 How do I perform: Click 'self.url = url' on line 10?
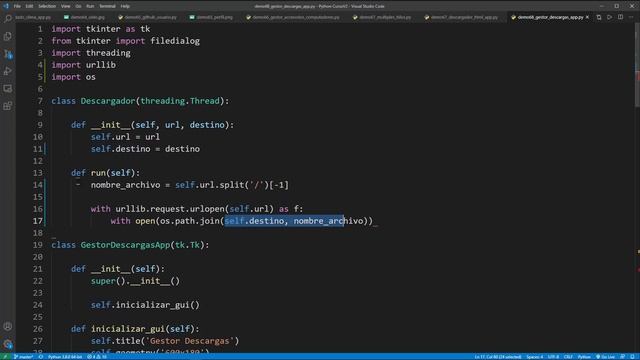click(125, 137)
